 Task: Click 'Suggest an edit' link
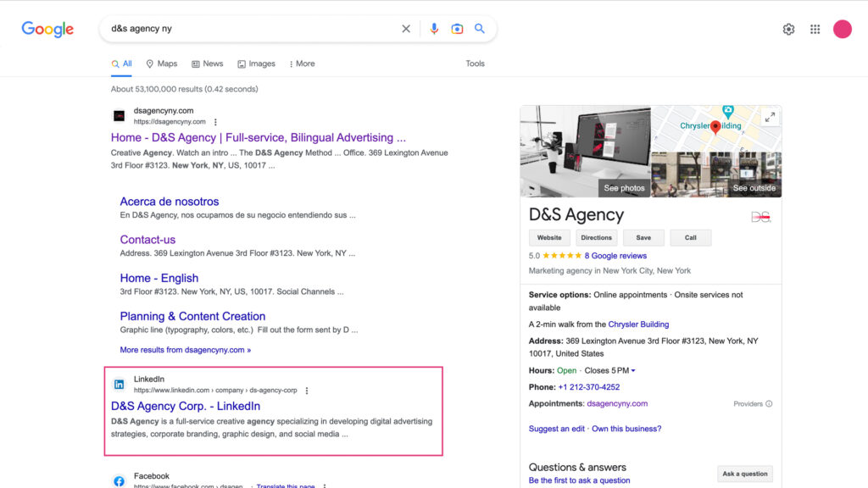tap(556, 429)
